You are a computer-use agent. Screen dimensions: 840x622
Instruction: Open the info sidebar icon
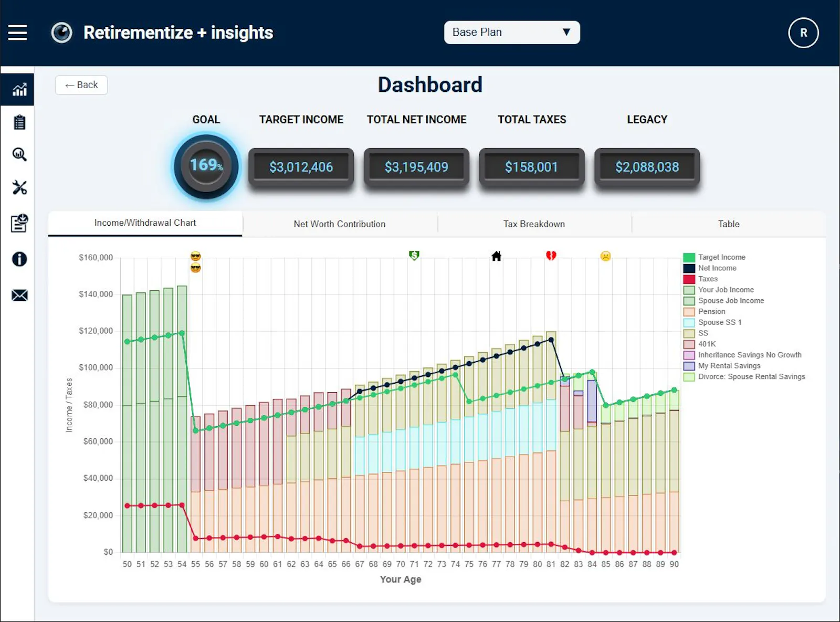click(19, 259)
